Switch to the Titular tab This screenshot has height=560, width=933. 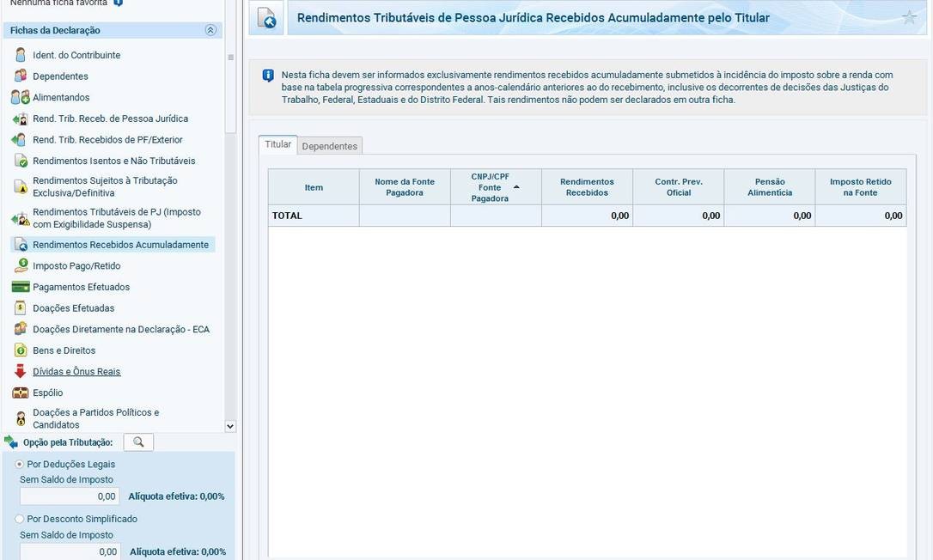(277, 144)
